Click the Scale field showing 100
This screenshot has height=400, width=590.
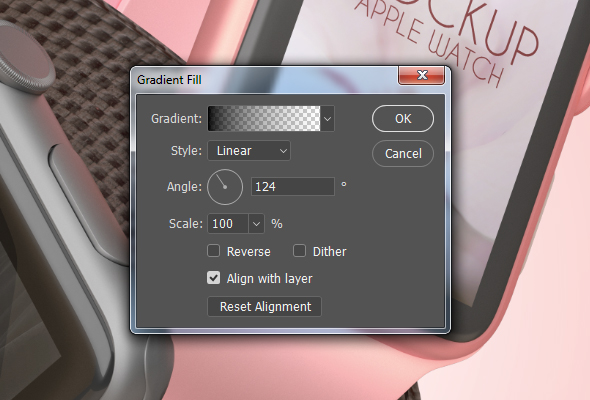pos(228,224)
